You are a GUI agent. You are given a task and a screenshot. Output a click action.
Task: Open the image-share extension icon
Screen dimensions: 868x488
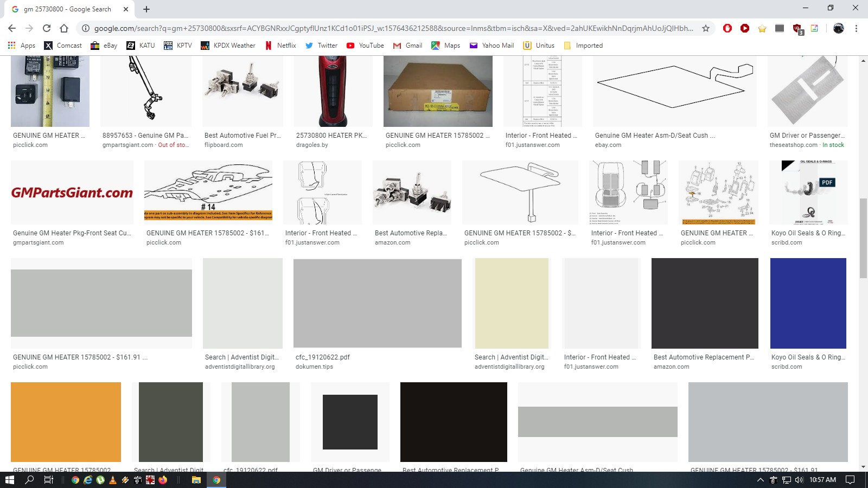click(814, 28)
